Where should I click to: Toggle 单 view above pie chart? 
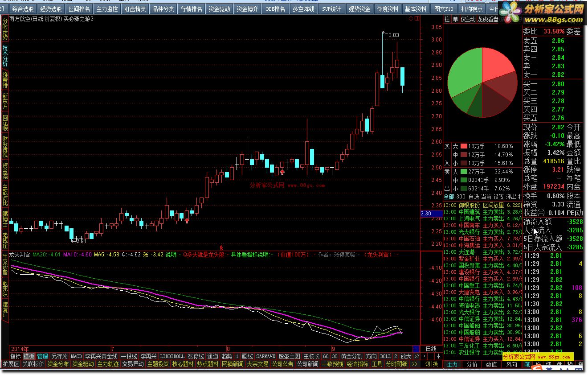[455, 19]
